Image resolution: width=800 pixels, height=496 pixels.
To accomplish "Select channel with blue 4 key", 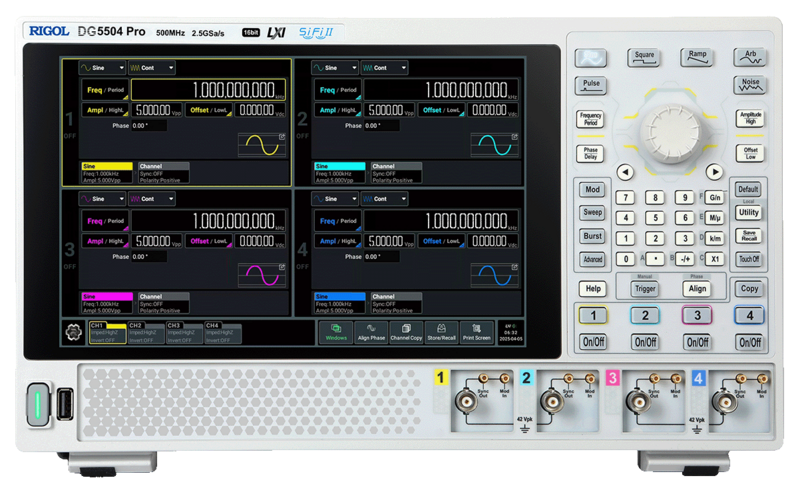I will 749,315.
